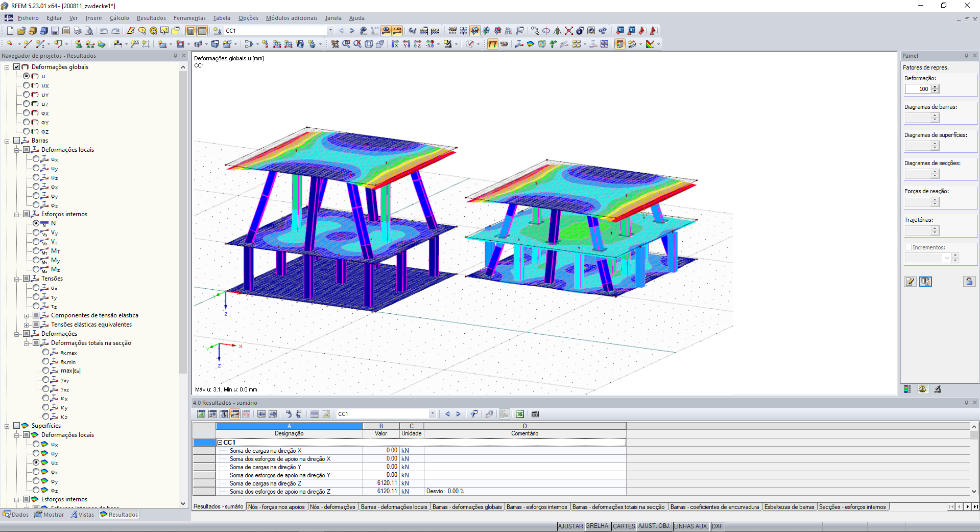
Task: Toggle result values (x.xx) display
Action: point(397,31)
